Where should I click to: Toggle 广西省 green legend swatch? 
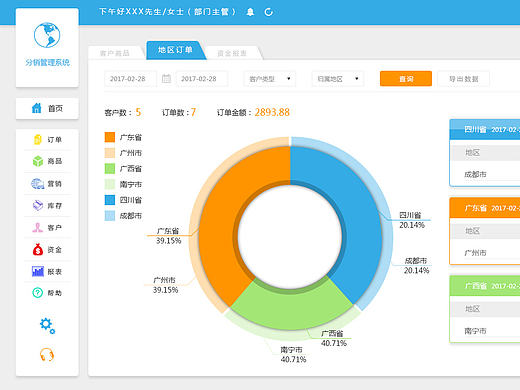110,168
